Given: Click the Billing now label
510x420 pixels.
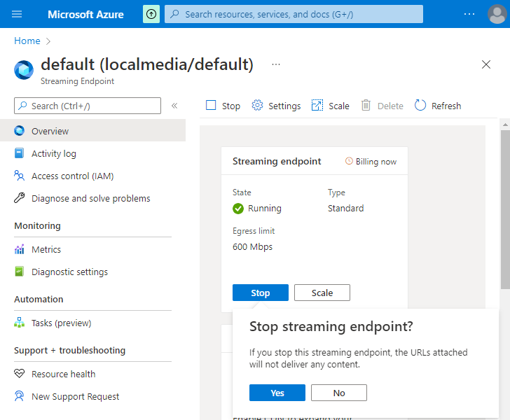Looking at the screenshot, I should pyautogui.click(x=376, y=162).
